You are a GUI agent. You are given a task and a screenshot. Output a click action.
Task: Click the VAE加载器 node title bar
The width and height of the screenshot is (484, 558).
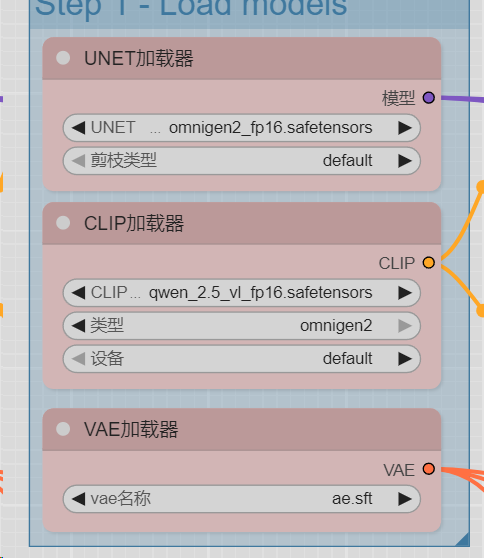(242, 430)
